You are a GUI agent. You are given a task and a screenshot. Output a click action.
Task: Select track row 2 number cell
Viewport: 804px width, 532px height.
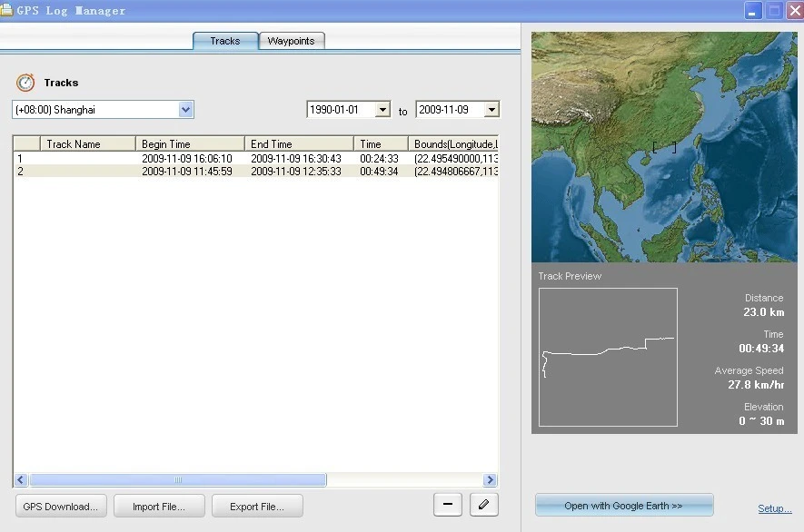(x=26, y=172)
